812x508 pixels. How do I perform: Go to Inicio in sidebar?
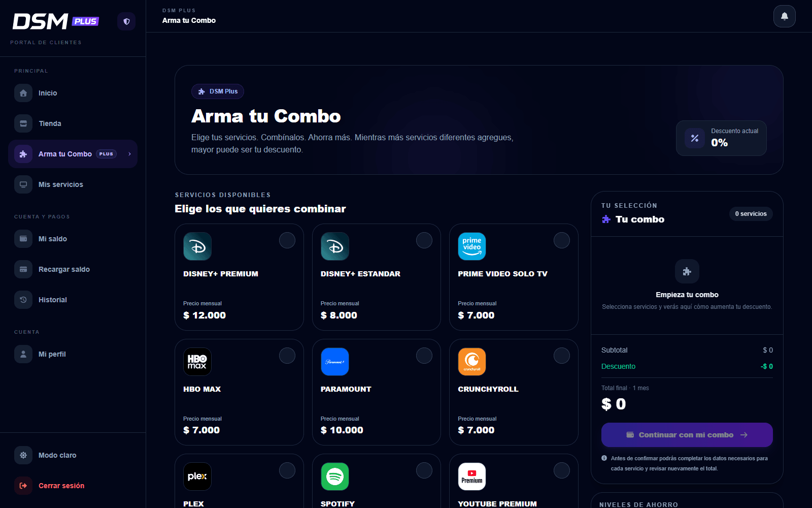point(73,93)
